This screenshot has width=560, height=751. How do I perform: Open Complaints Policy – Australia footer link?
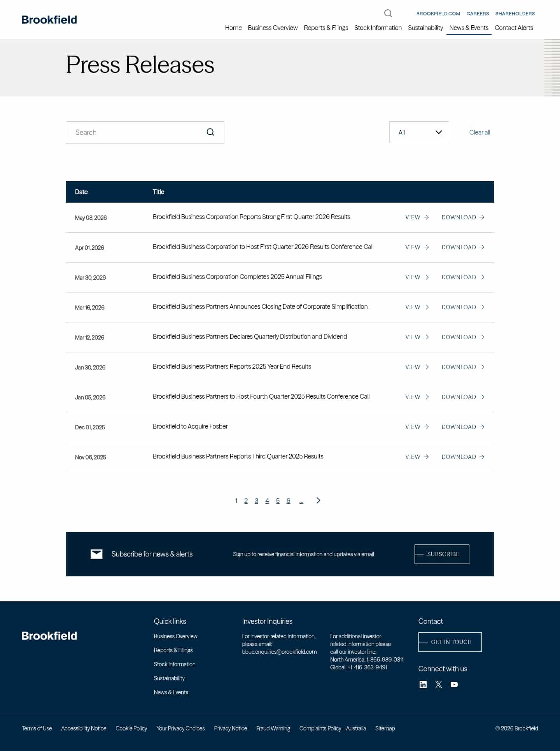pyautogui.click(x=332, y=728)
